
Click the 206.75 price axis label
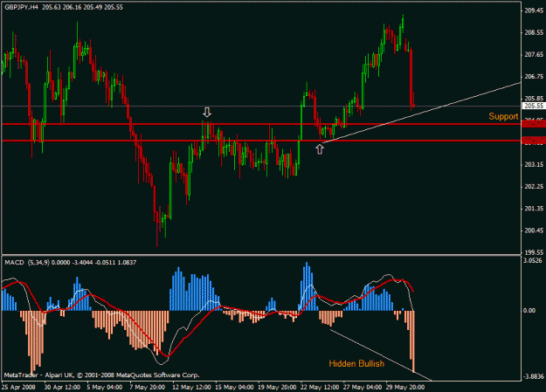(534, 77)
